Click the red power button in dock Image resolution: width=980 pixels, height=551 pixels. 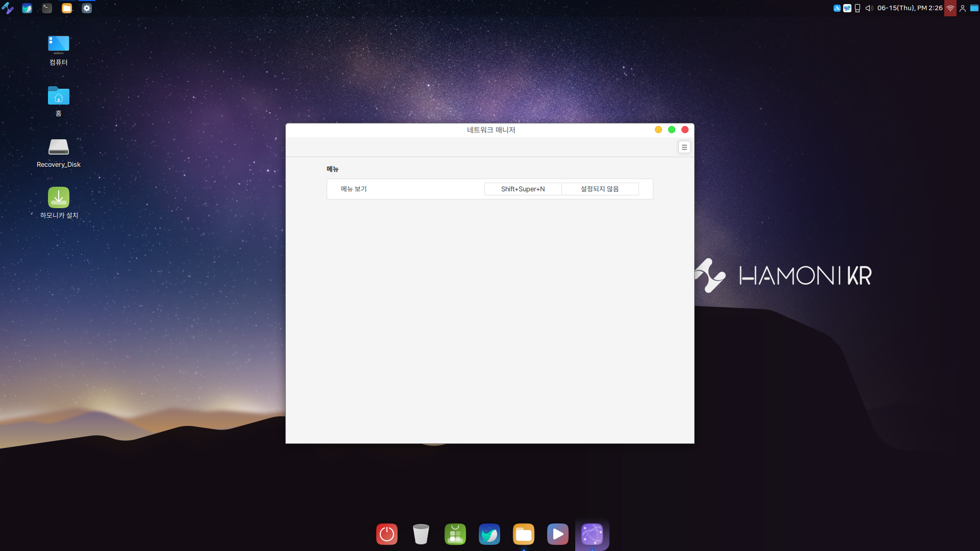[387, 534]
